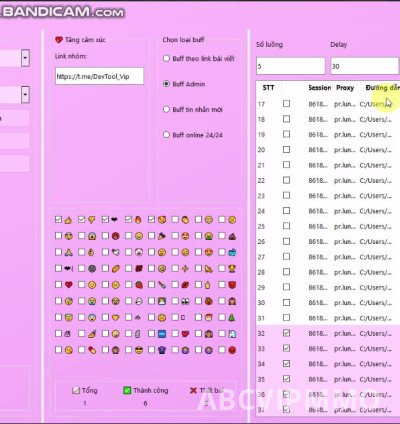Image resolution: width=400 pixels, height=424 pixels.
Task: Click the unicorn emoji icon
Action: 232,334
